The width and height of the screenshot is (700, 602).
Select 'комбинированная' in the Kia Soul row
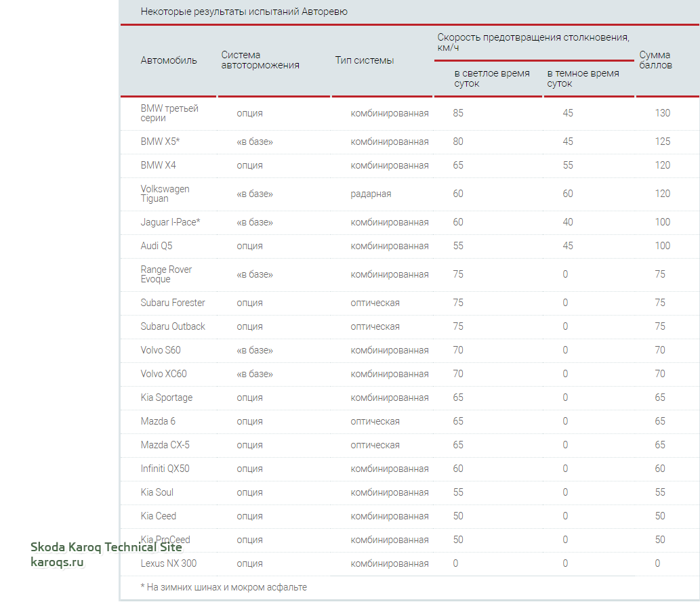pos(389,493)
